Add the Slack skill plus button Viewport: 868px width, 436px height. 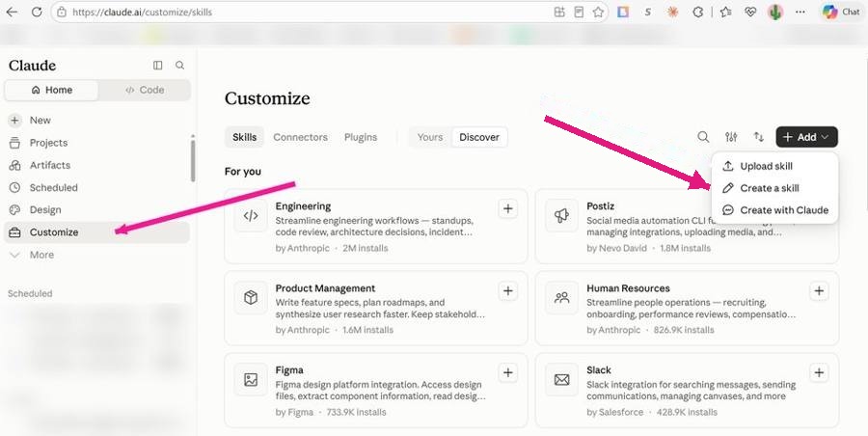point(819,372)
